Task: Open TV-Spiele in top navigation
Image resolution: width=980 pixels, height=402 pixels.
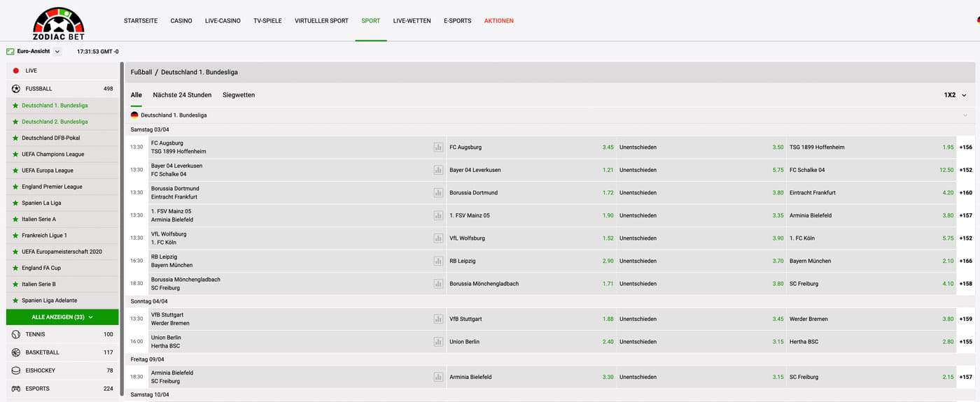Action: pos(267,21)
